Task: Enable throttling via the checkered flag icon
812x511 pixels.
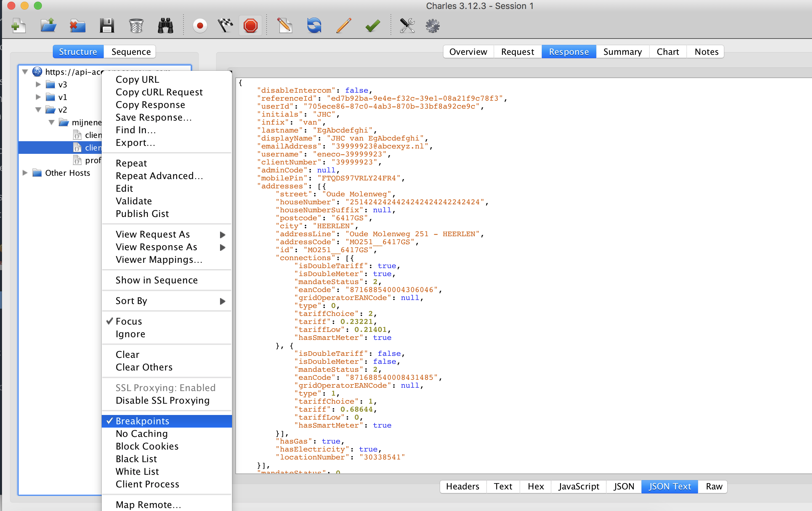Action: coord(225,25)
